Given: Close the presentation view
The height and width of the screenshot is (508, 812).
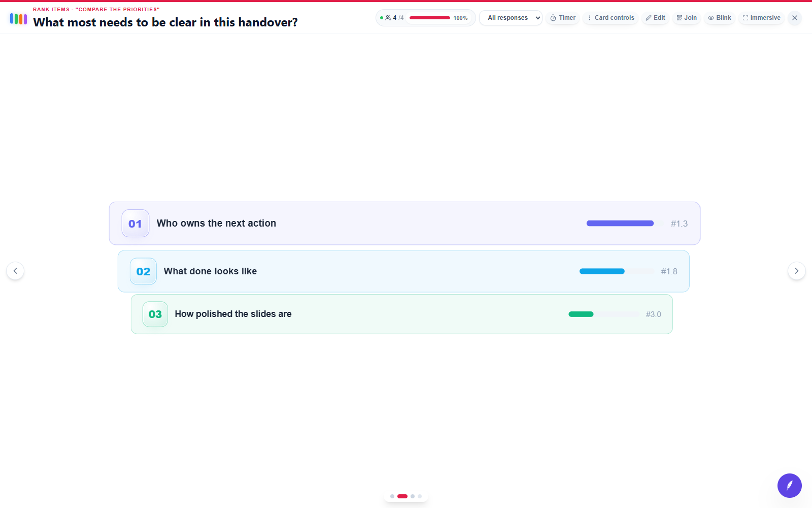Looking at the screenshot, I should point(795,18).
